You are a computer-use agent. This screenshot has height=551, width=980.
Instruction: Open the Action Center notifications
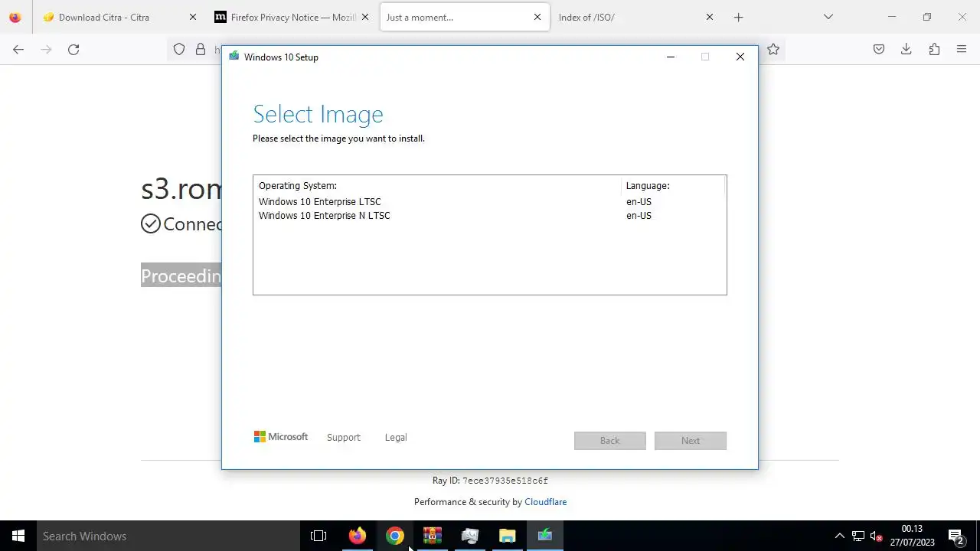tap(955, 536)
